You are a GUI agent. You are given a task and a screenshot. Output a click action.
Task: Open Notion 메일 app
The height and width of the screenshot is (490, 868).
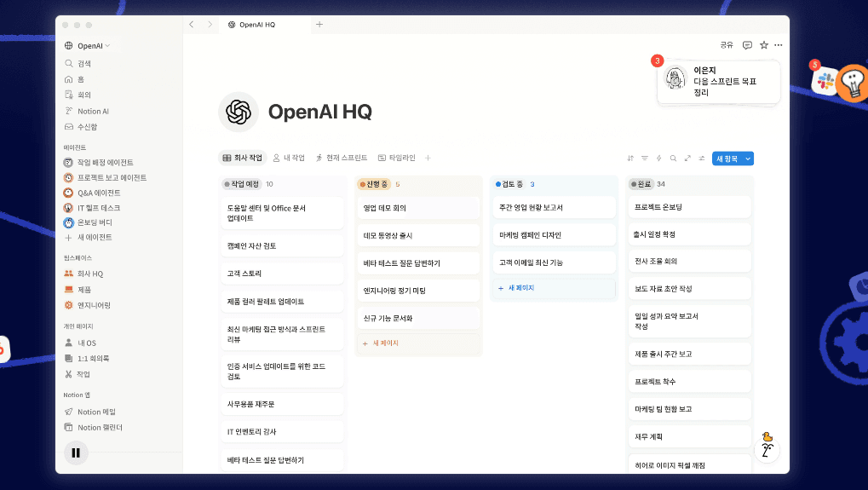pyautogui.click(x=90, y=412)
